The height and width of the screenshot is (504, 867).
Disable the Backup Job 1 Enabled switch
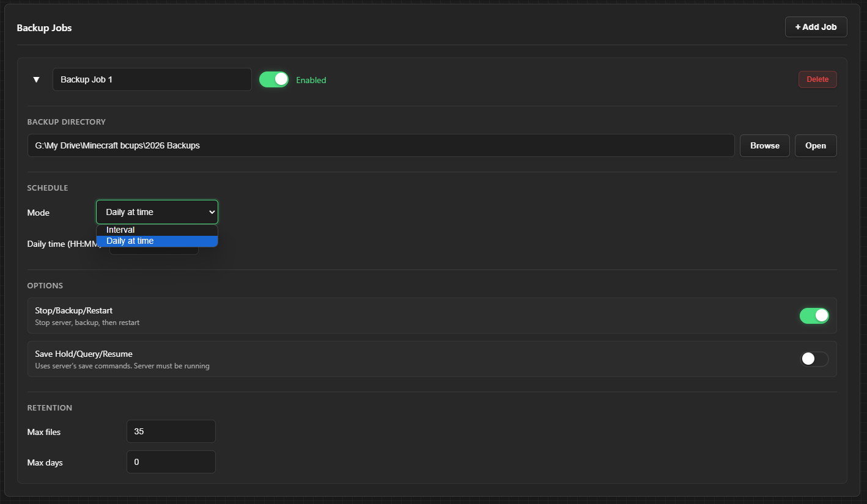pos(274,79)
